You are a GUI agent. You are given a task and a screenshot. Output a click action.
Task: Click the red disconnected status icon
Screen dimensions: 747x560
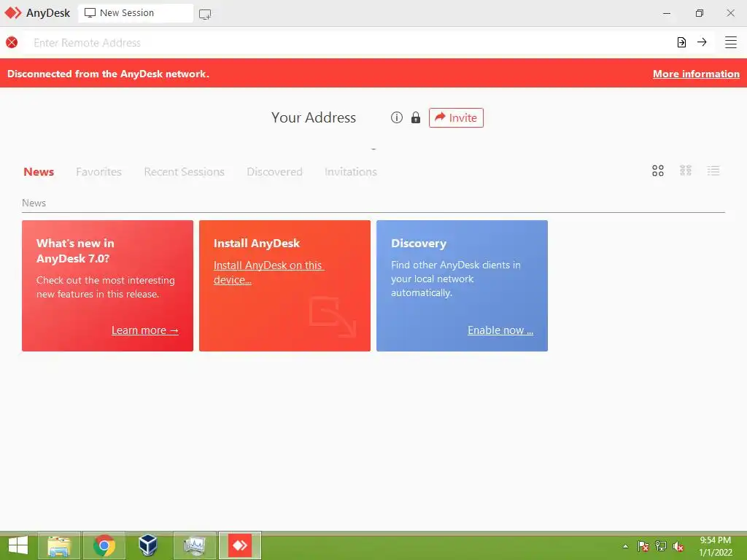pyautogui.click(x=12, y=42)
